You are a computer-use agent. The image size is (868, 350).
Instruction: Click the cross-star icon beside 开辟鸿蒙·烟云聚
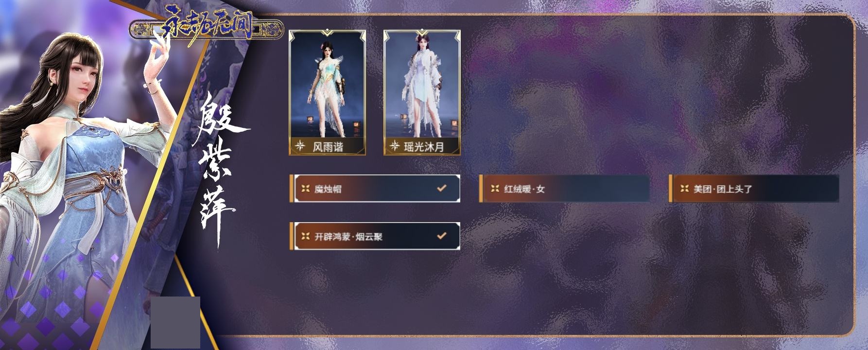pos(305,236)
